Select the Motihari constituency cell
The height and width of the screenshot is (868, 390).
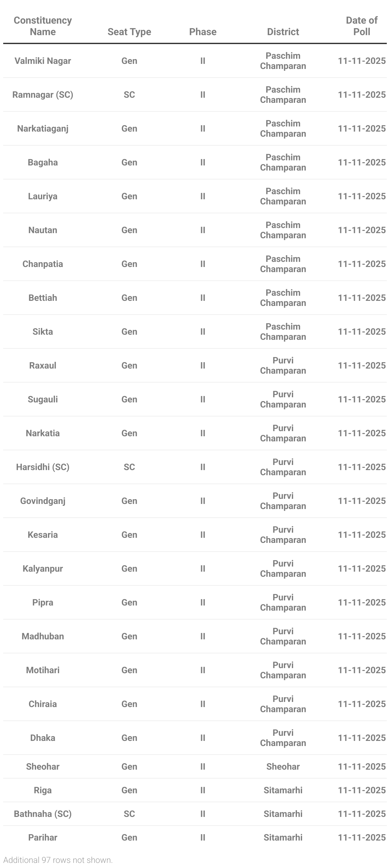pos(43,670)
